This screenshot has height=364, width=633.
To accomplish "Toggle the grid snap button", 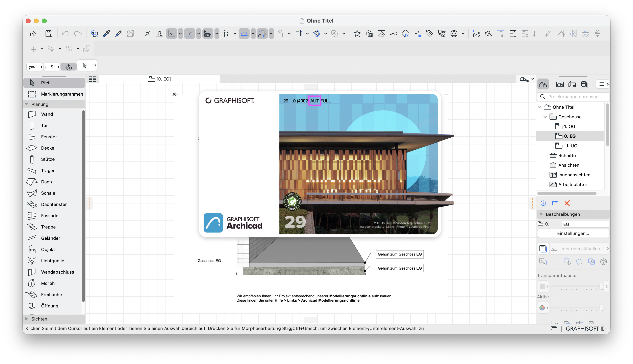I will [226, 33].
